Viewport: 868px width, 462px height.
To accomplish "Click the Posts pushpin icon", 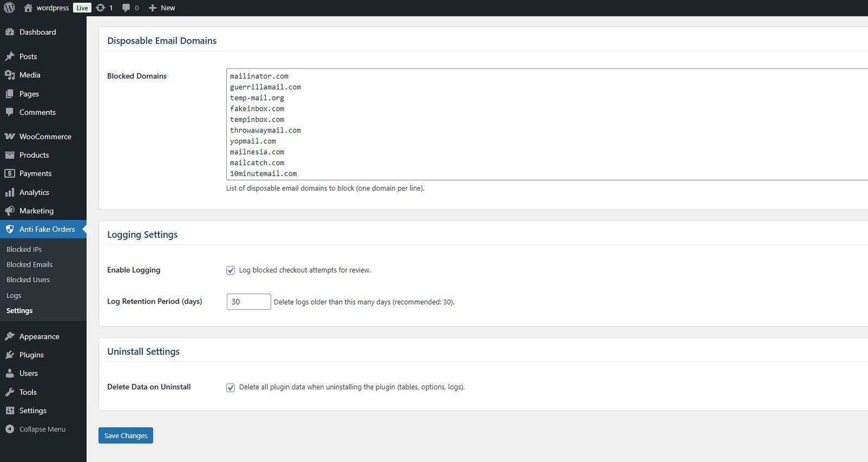I will pyautogui.click(x=9, y=56).
